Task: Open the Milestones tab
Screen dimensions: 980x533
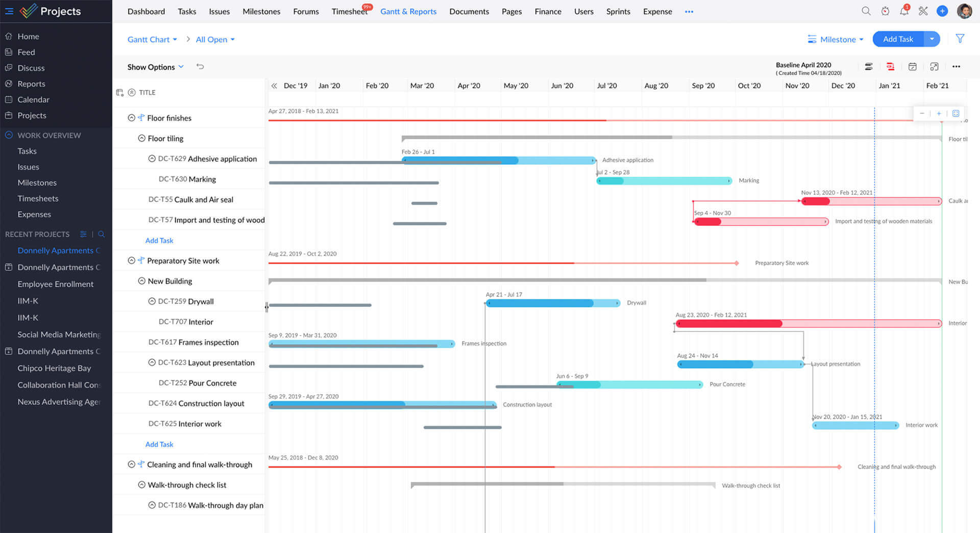Action: point(261,11)
